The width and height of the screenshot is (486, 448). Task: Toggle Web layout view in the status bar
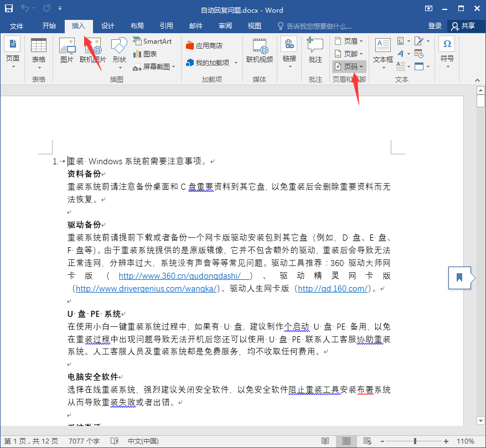click(368, 441)
